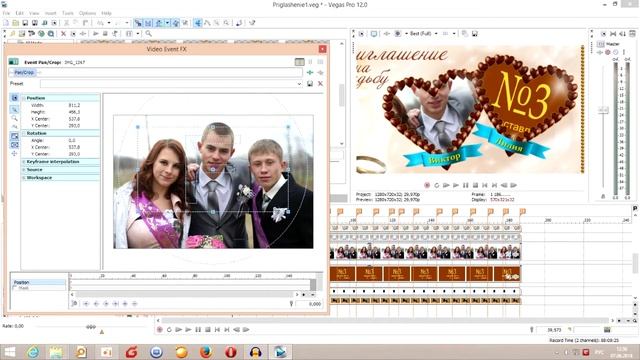Viewport: 640px width, 360px height.
Task: Click the first keyframe diamond button
Action: pyautogui.click(x=86, y=304)
